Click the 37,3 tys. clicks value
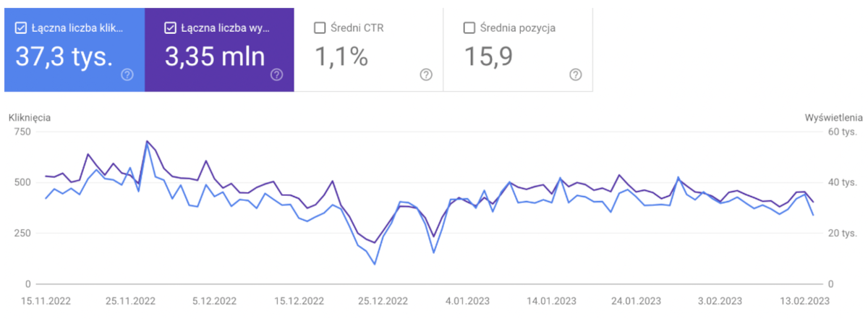Image resolution: width=868 pixels, height=327 pixels. (x=64, y=56)
